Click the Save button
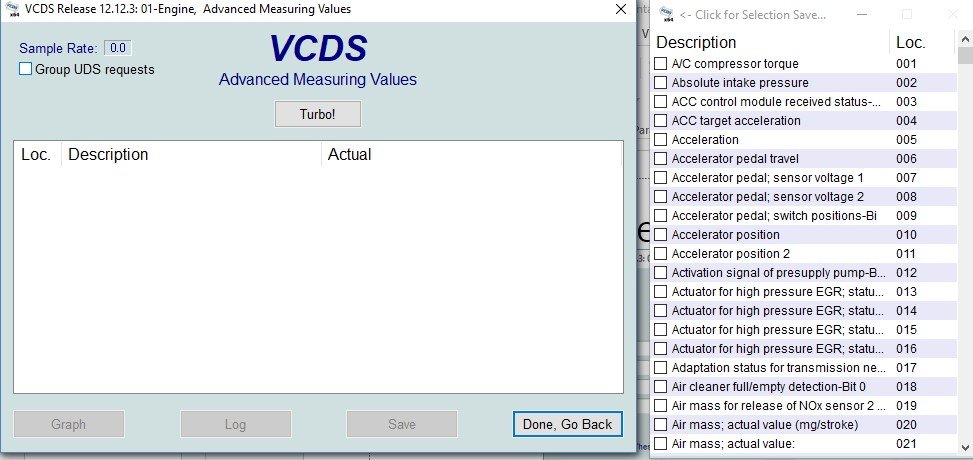The width and height of the screenshot is (973, 460). (x=401, y=424)
